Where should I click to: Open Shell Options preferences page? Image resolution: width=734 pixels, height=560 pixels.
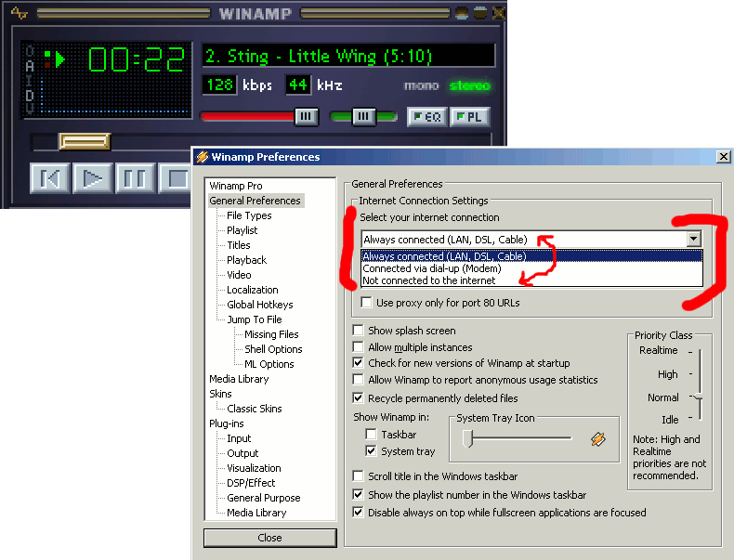[273, 349]
